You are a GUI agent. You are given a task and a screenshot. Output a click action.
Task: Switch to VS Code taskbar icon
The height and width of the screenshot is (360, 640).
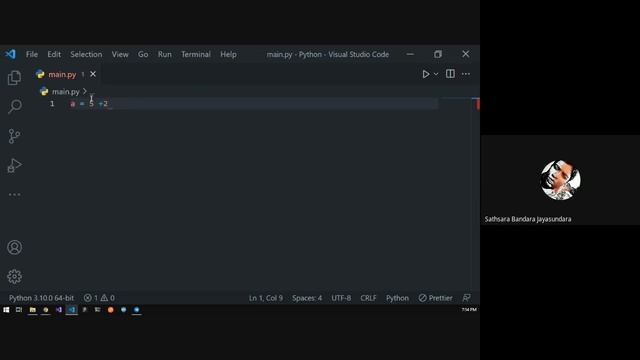coord(71,310)
